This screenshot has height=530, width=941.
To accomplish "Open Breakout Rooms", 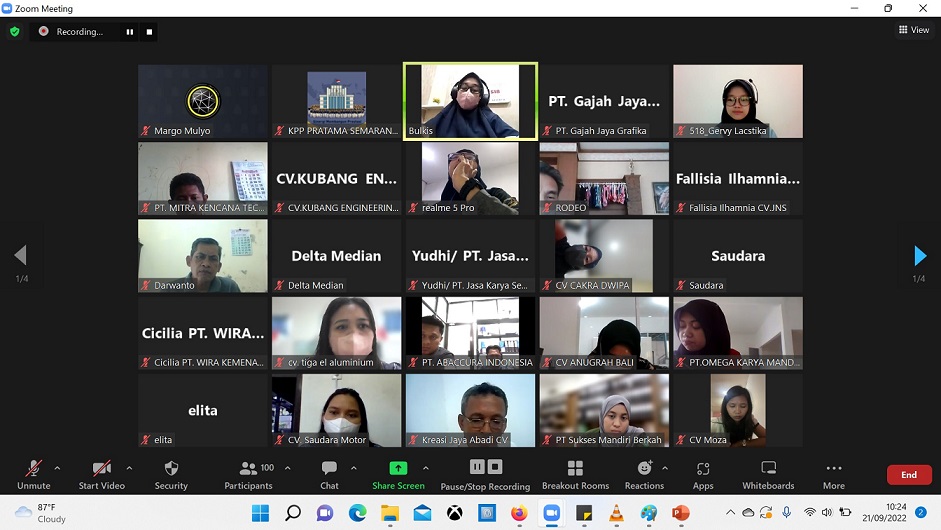I will (x=575, y=474).
